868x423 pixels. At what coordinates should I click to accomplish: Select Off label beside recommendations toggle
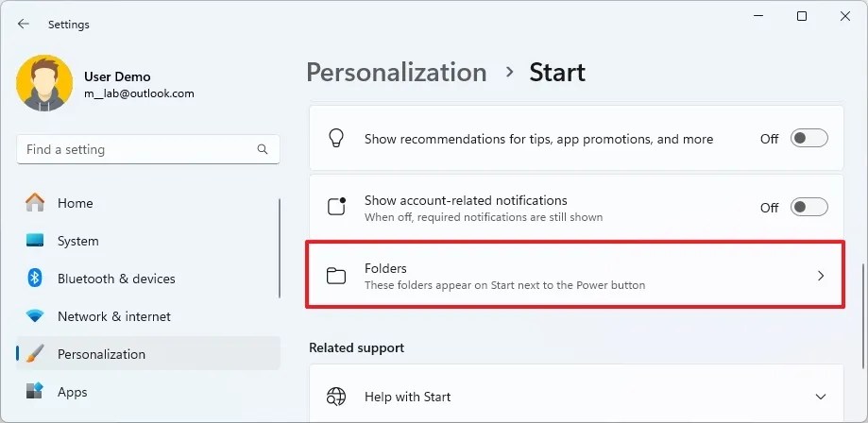(769, 139)
